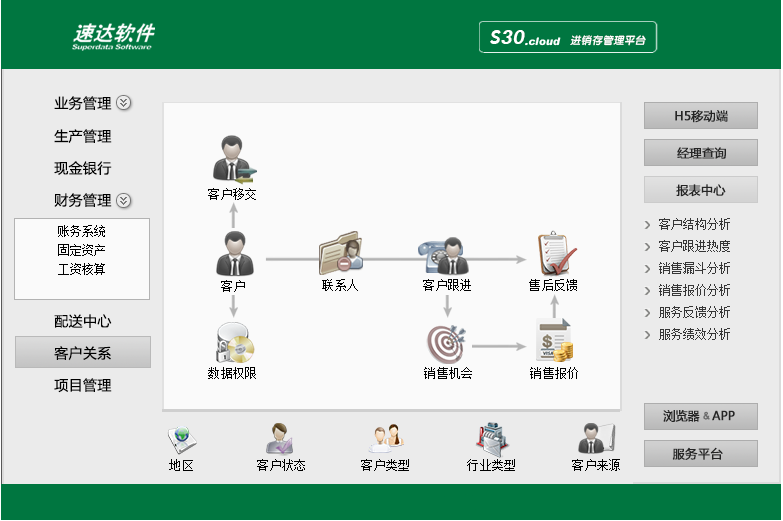Select the 业务管理 menu
The width and height of the screenshot is (783, 521).
(x=82, y=103)
